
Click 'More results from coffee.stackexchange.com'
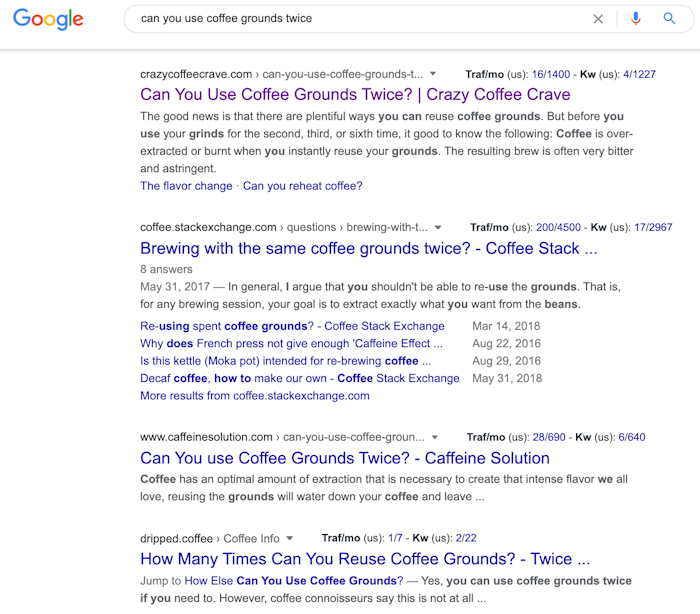pyautogui.click(x=254, y=396)
